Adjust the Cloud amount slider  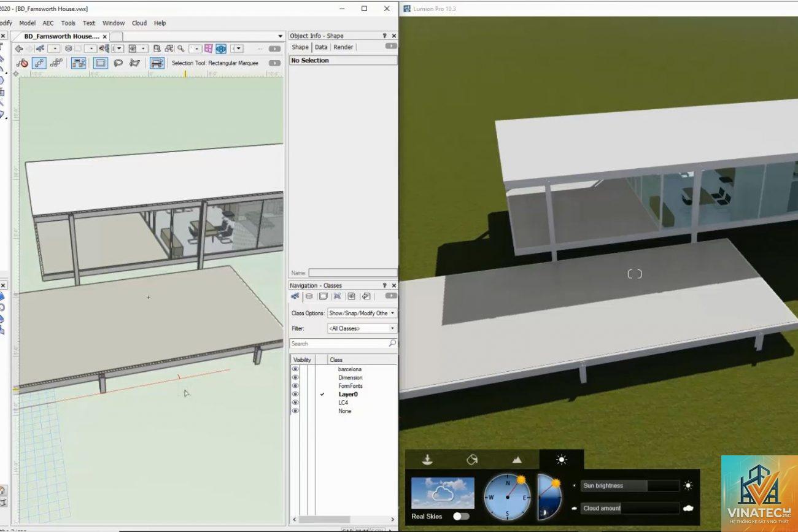pyautogui.click(x=630, y=508)
